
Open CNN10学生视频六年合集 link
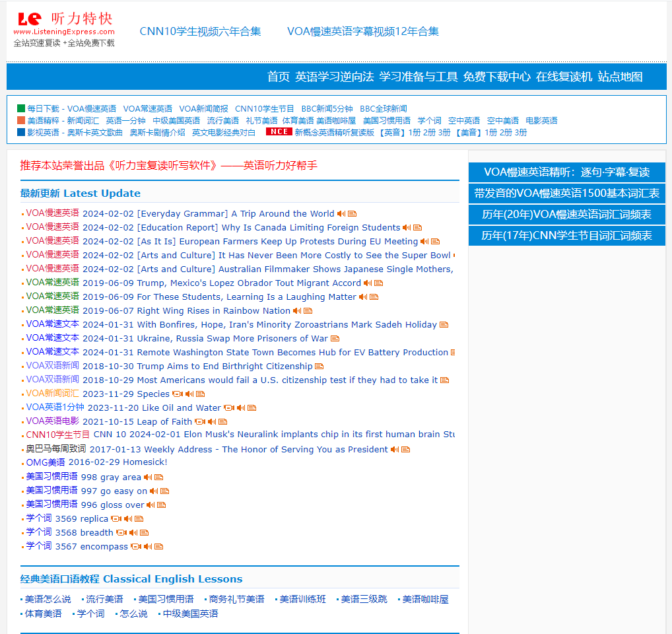pos(200,31)
